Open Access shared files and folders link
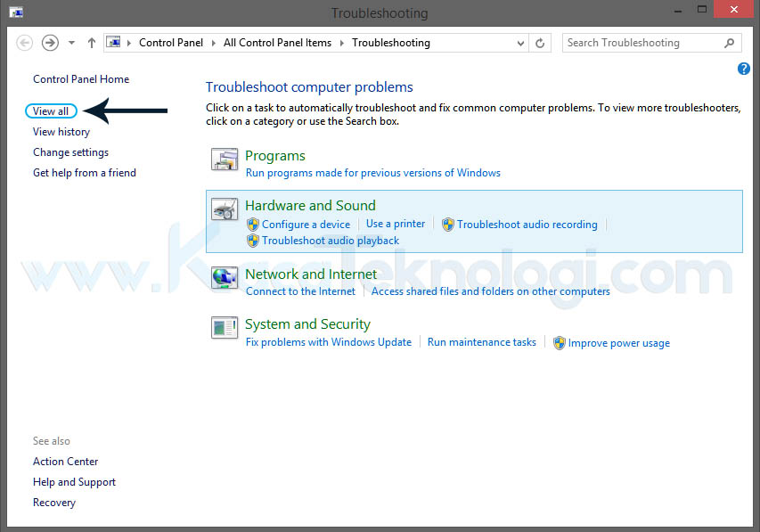Image resolution: width=760 pixels, height=532 pixels. (x=491, y=291)
